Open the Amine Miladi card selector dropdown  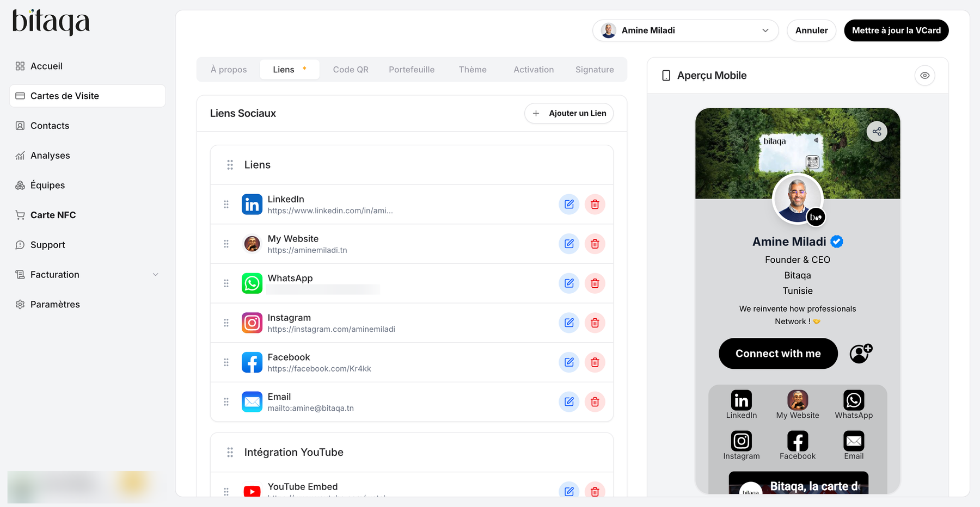coord(685,30)
